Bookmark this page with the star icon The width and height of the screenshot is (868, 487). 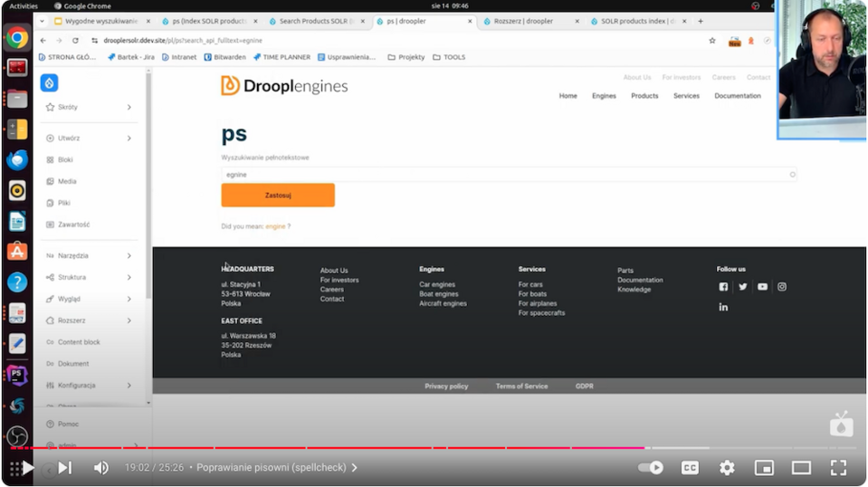(712, 41)
